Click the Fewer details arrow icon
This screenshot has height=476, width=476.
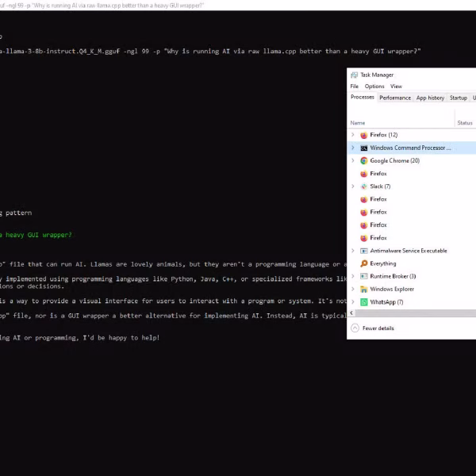(x=355, y=328)
